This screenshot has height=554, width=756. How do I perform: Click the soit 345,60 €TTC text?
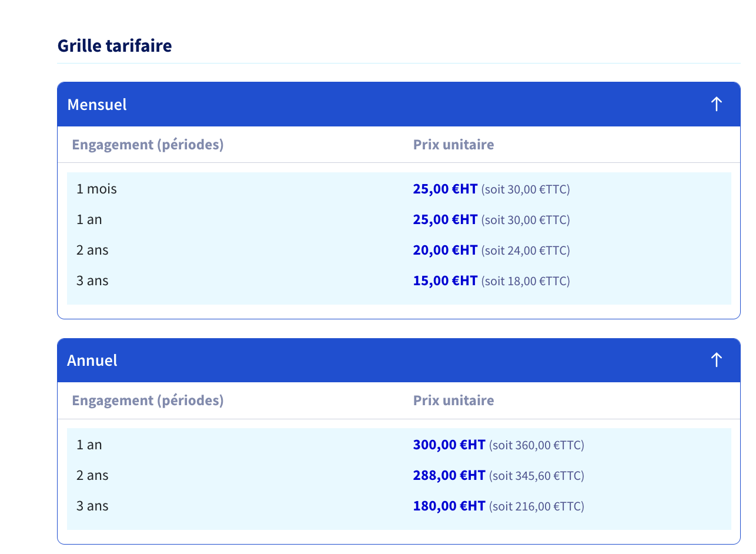point(537,476)
